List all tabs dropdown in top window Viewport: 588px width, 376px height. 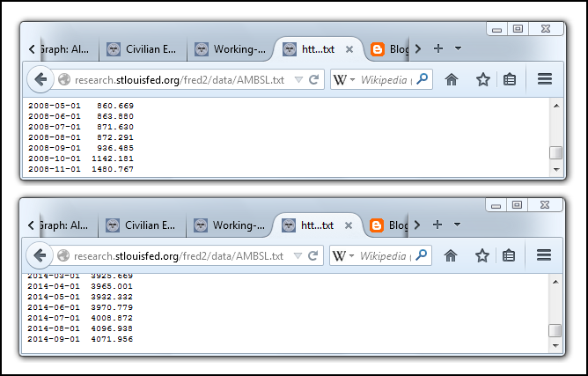[458, 48]
